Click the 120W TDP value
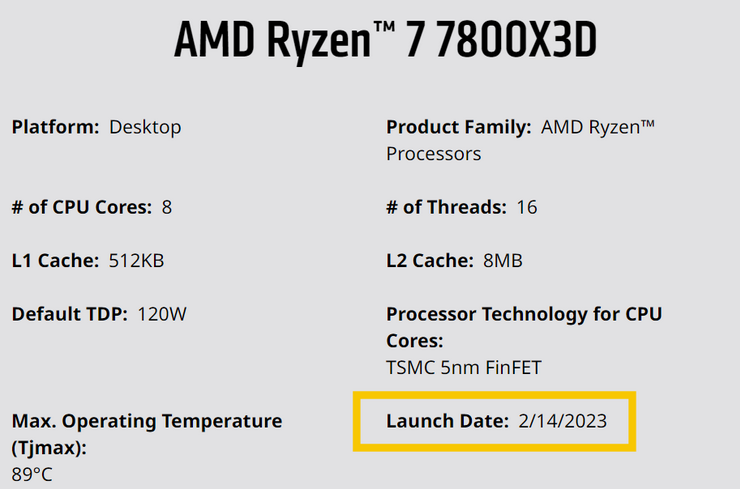This screenshot has width=740, height=489. click(162, 314)
